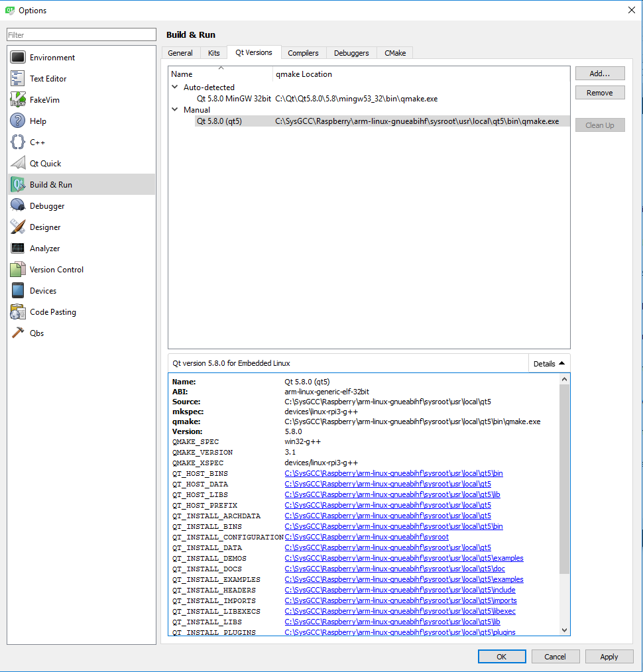Collapse the Manual group
Screen dimensions: 643x672
tap(175, 110)
